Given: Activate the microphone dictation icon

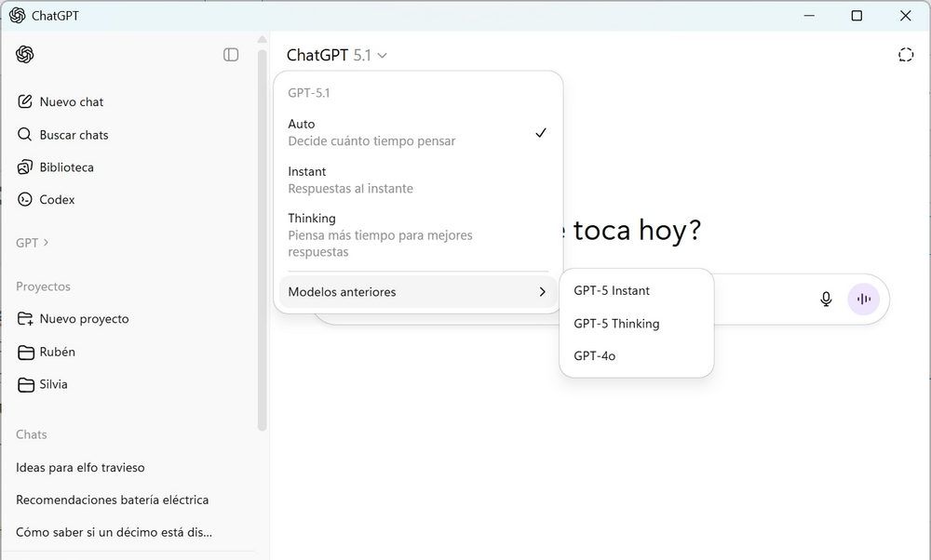Looking at the screenshot, I should [x=826, y=299].
